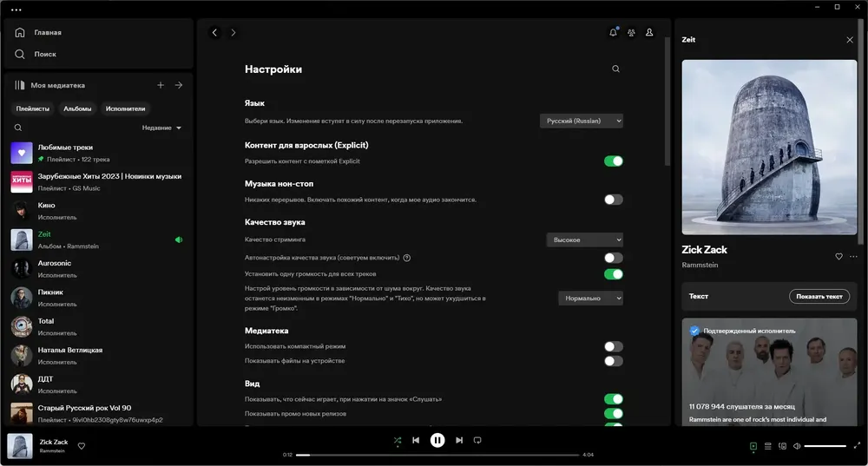
Task: Expand library with arrow icon
Action: (179, 85)
